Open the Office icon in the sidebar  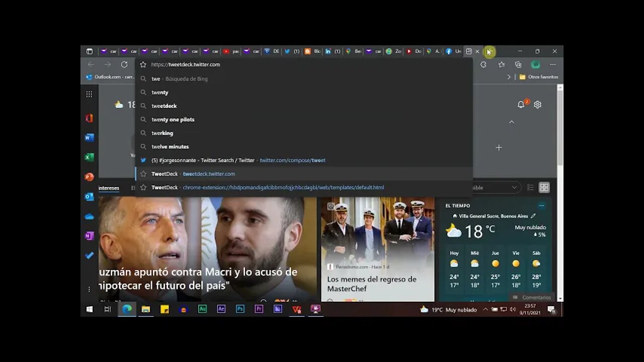point(89,118)
